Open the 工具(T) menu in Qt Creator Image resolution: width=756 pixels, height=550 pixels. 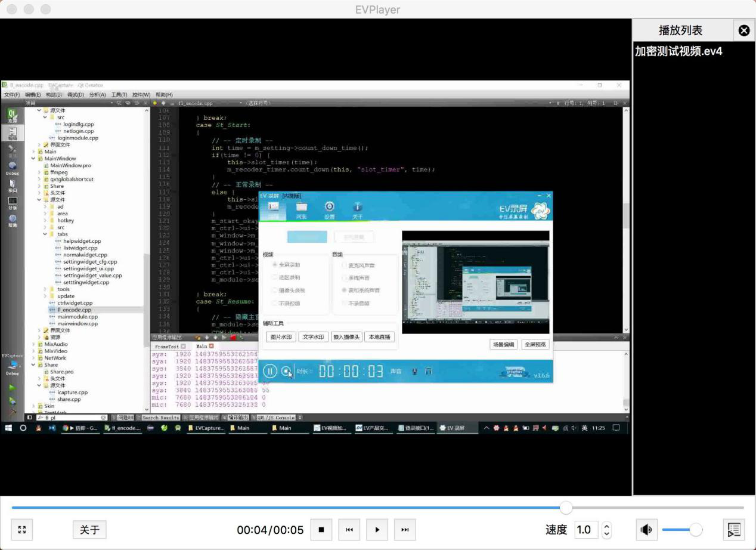pyautogui.click(x=119, y=94)
